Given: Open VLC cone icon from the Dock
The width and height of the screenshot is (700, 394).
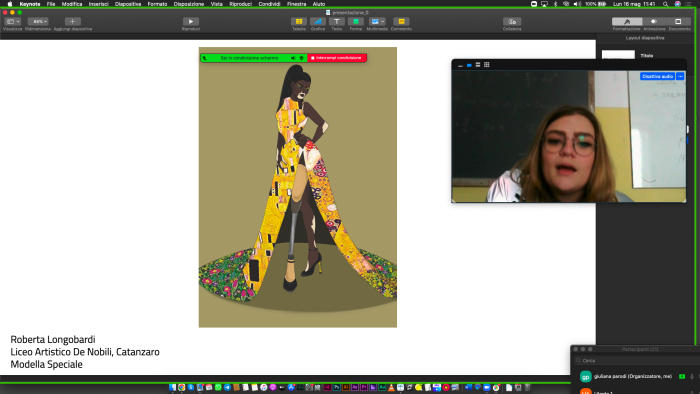Looking at the screenshot, I should [391, 387].
